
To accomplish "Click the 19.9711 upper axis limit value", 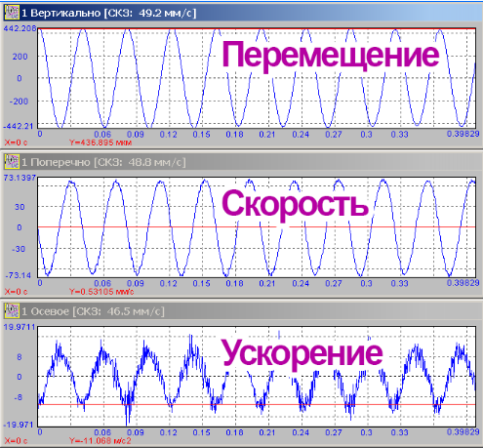I will [x=20, y=327].
